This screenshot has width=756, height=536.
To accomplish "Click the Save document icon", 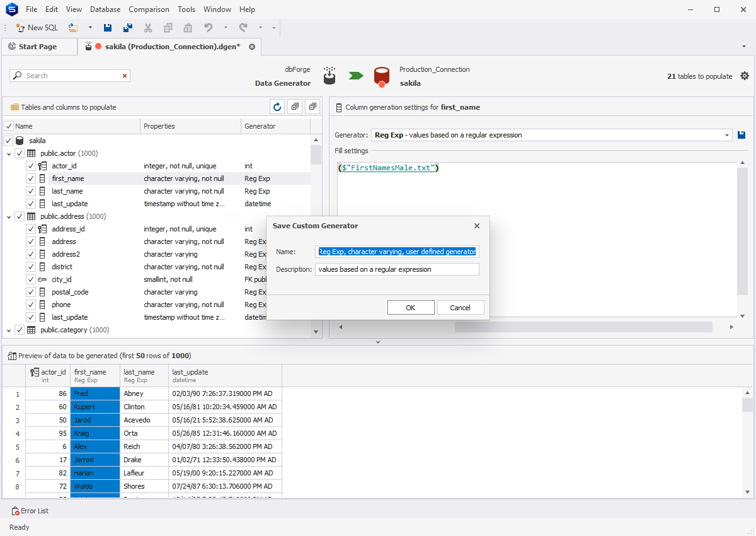I will click(108, 28).
